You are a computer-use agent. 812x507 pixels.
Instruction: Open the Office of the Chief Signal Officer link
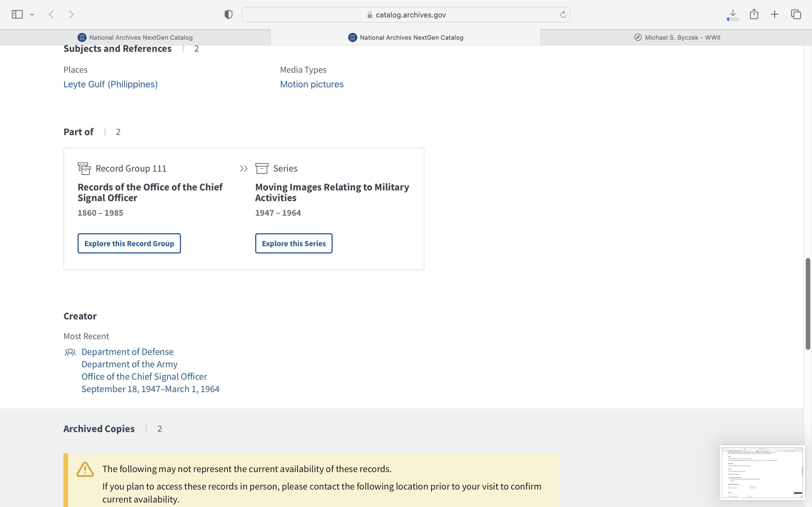point(144,377)
